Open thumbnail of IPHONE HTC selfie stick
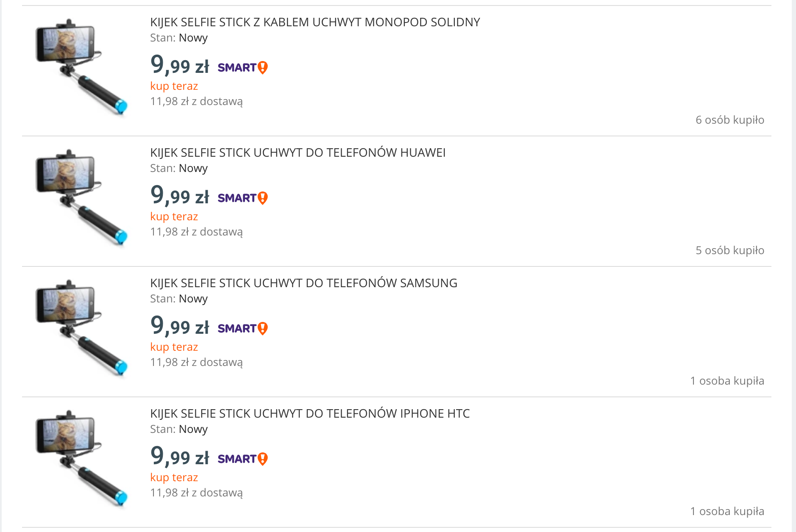The image size is (796, 532). pyautogui.click(x=81, y=458)
